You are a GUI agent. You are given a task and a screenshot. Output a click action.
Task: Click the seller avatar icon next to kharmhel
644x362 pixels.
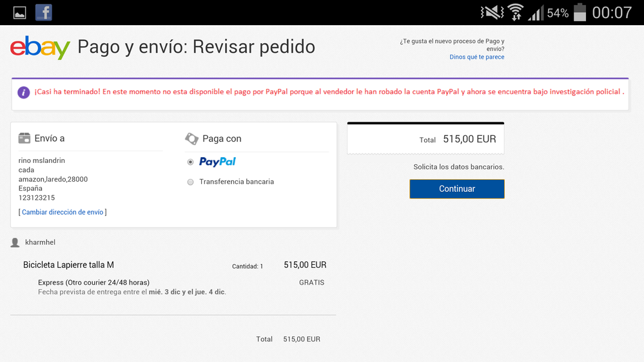(15, 243)
